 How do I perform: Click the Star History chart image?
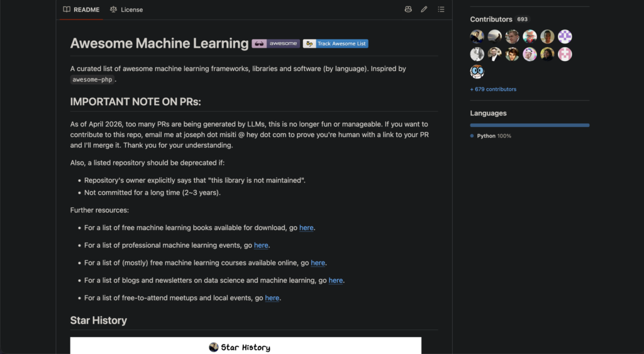click(x=246, y=346)
